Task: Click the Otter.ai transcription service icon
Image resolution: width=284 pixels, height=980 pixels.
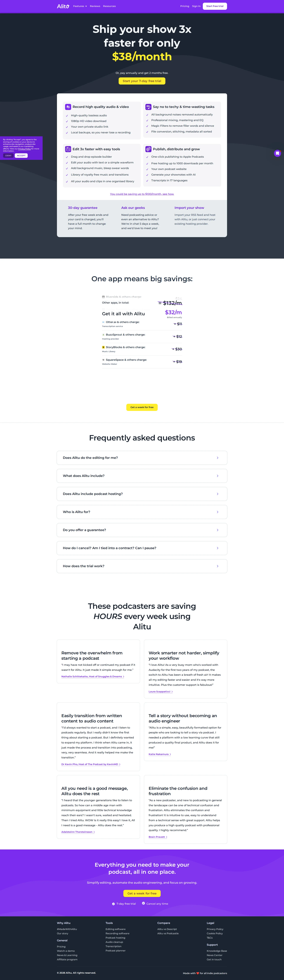Action: click(103, 322)
